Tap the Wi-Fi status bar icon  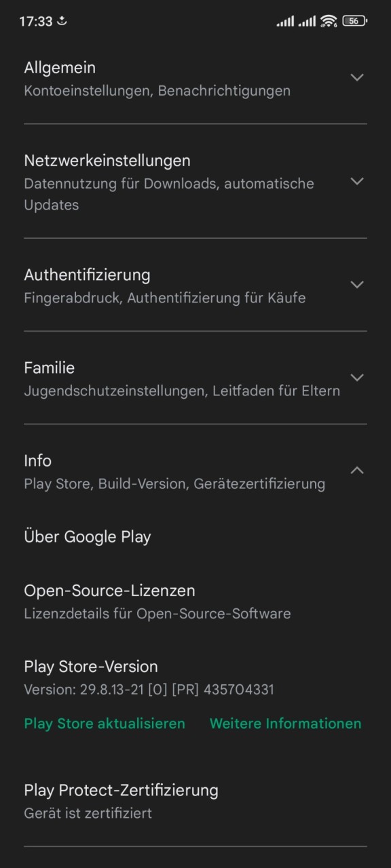(x=329, y=21)
